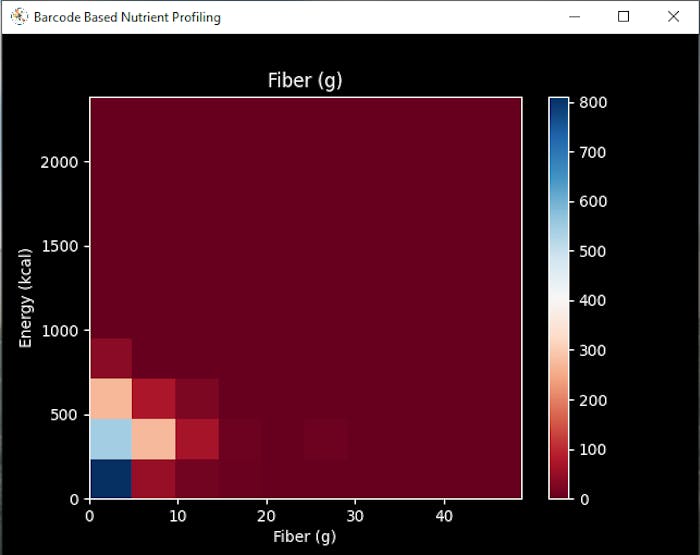Close the Barcode Based Nutrient Profiling window

point(673,17)
